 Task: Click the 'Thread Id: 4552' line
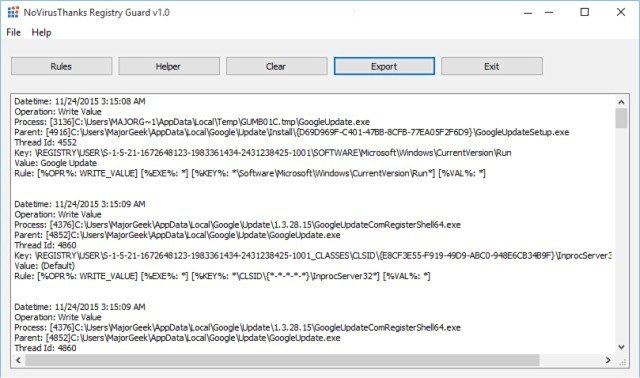tap(45, 142)
